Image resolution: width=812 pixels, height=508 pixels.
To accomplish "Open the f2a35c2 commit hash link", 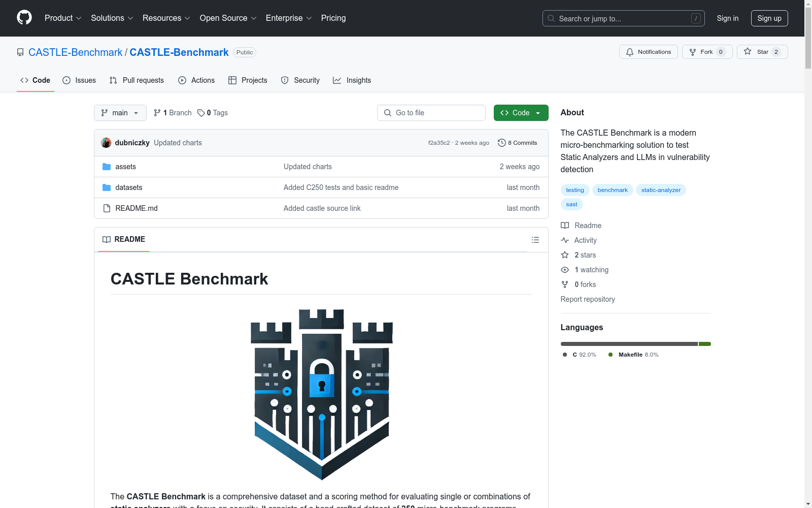I will (439, 143).
